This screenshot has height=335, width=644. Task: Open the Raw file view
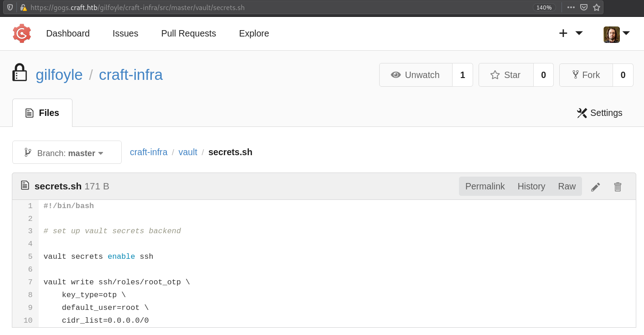[567, 186]
